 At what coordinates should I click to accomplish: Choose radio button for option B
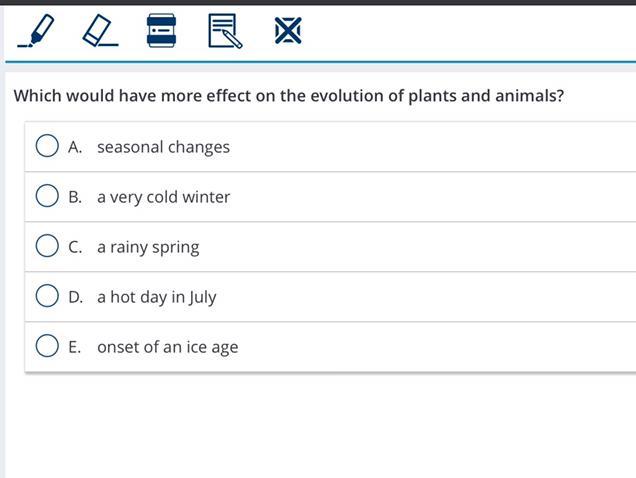pos(47,196)
